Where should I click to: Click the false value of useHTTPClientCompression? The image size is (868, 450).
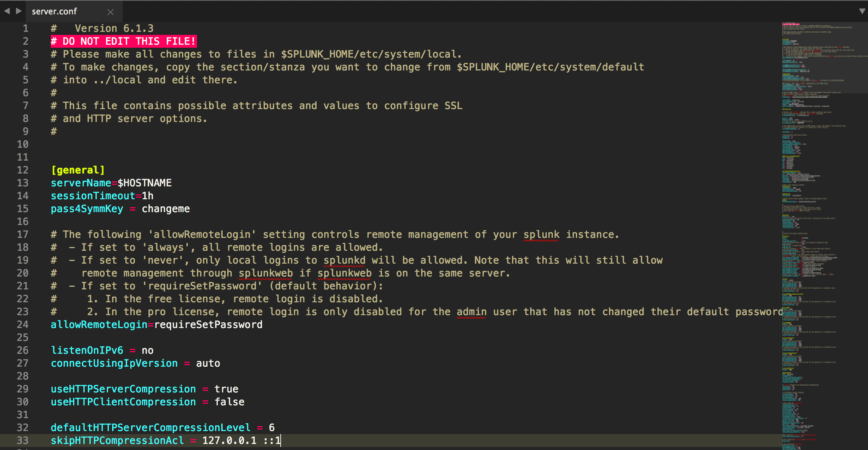[x=229, y=402]
